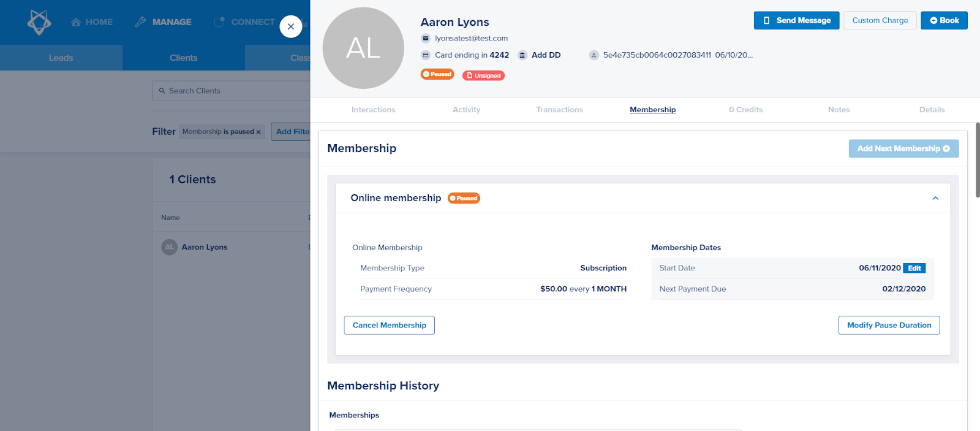The image size is (980, 431).
Task: Open the Transactions tab
Action: pos(559,110)
